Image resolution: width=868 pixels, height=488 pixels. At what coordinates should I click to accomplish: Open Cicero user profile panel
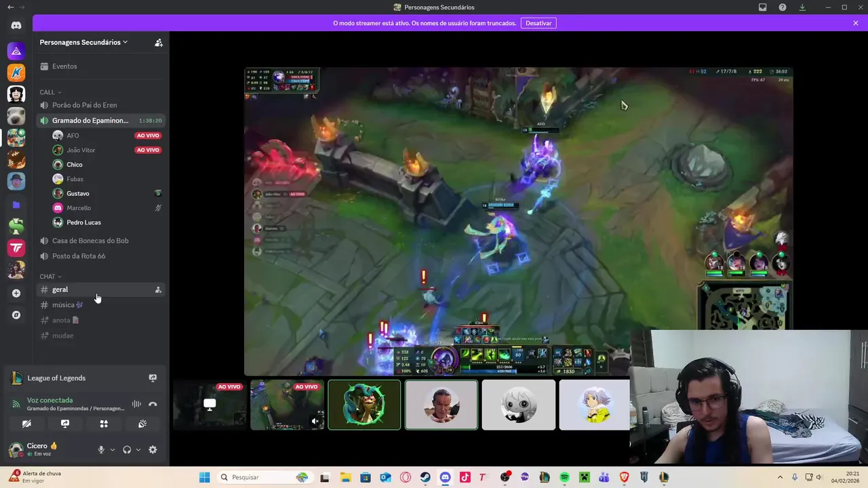point(49,450)
